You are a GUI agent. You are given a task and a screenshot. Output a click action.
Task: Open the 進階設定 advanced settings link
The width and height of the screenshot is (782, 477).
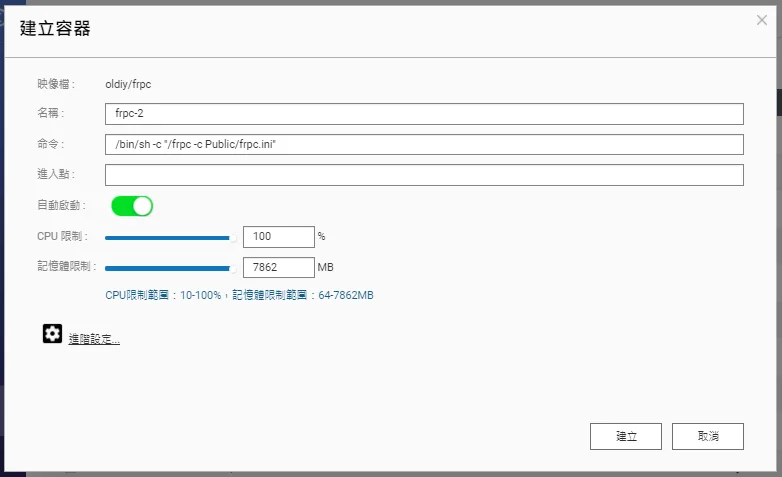point(94,340)
